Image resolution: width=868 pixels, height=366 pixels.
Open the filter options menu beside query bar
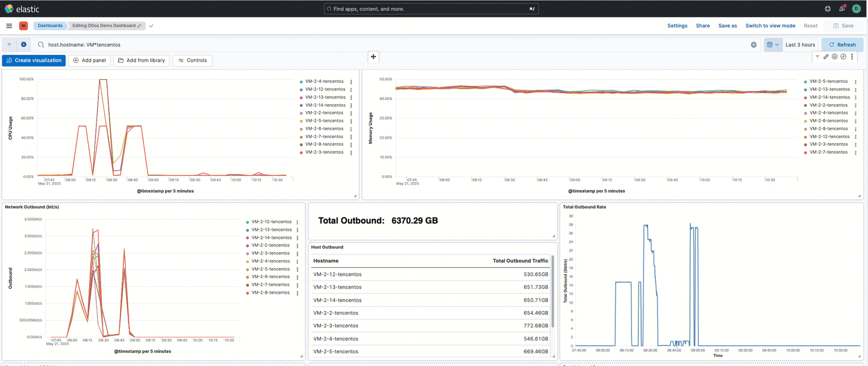click(x=9, y=45)
